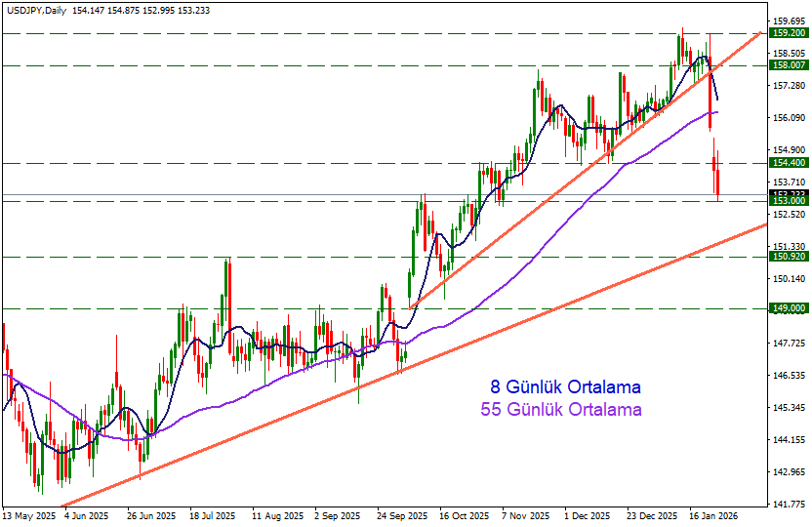Viewport: 812px width, 527px height.
Task: Click the '8 Günlük Ortalama' legend text
Action: coord(564,388)
